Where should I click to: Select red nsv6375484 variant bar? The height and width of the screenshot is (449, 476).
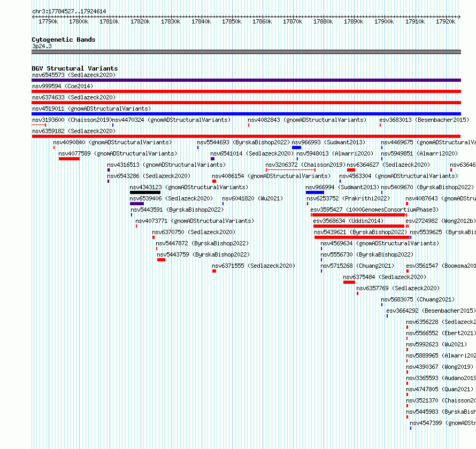(x=349, y=282)
